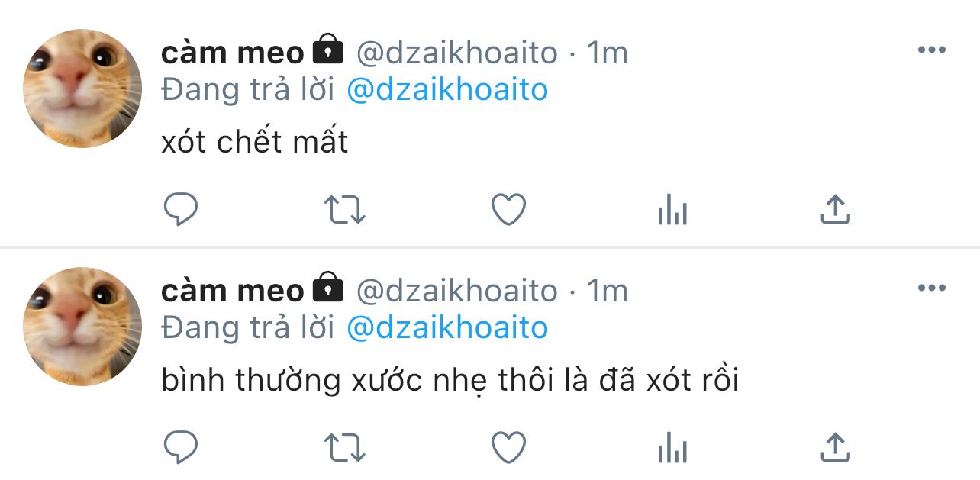
Task: Reply to the "xót chết mất" tweet
Action: (x=181, y=209)
